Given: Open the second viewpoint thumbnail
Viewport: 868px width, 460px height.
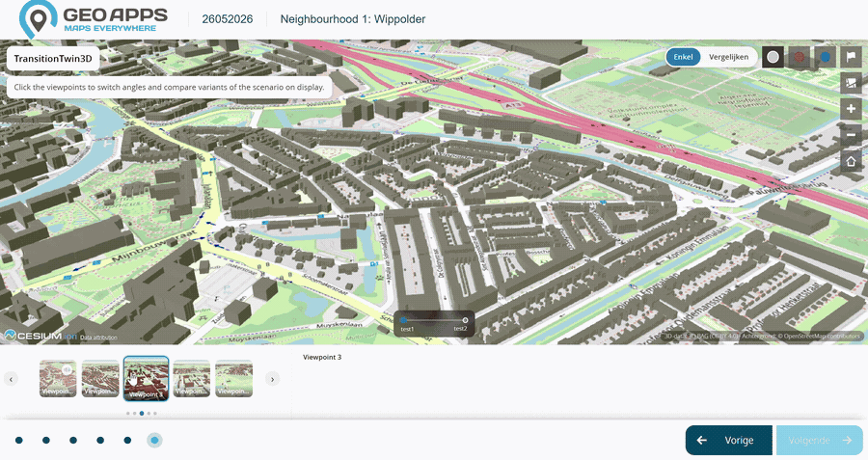Looking at the screenshot, I should [100, 379].
